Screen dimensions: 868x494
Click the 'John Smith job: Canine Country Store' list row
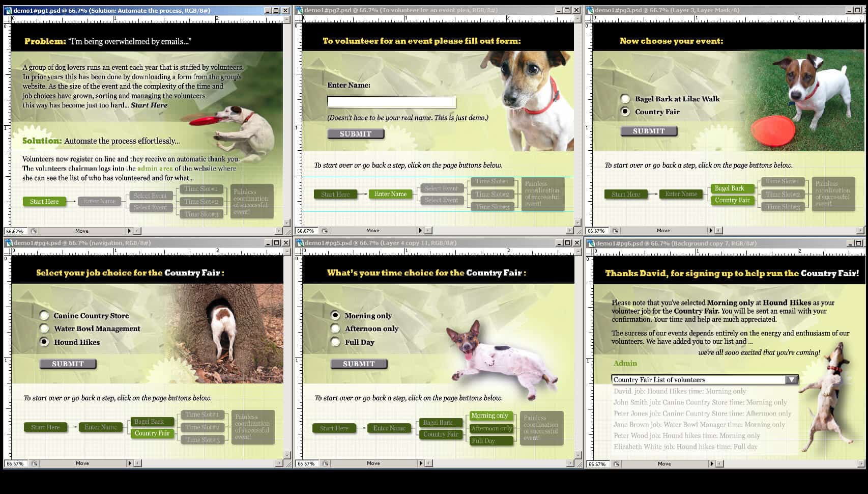click(700, 402)
